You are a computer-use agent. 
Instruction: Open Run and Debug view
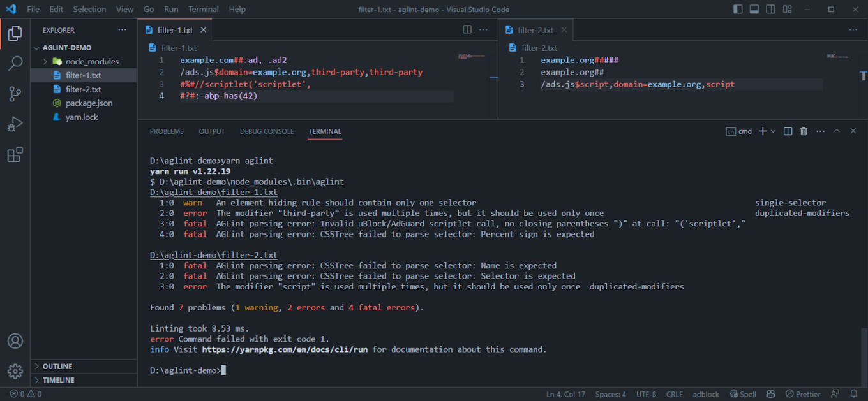(x=15, y=124)
